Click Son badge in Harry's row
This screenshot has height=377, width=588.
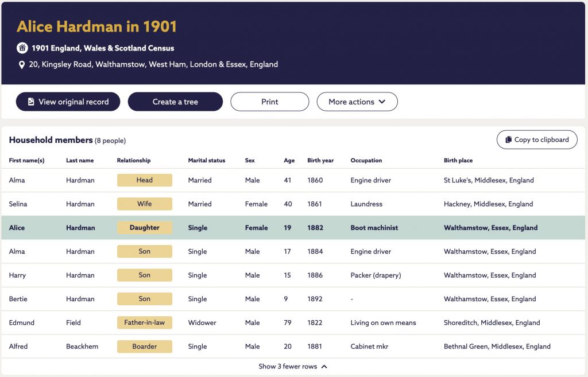point(144,275)
